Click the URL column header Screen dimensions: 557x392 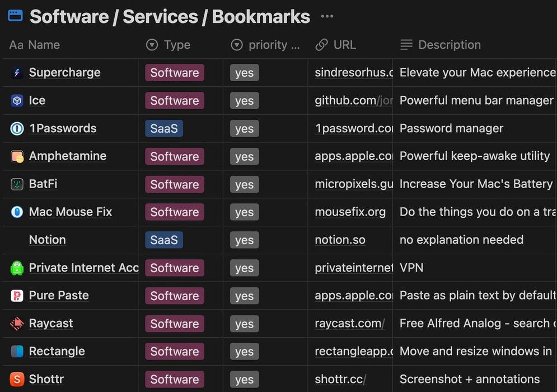pyautogui.click(x=336, y=45)
